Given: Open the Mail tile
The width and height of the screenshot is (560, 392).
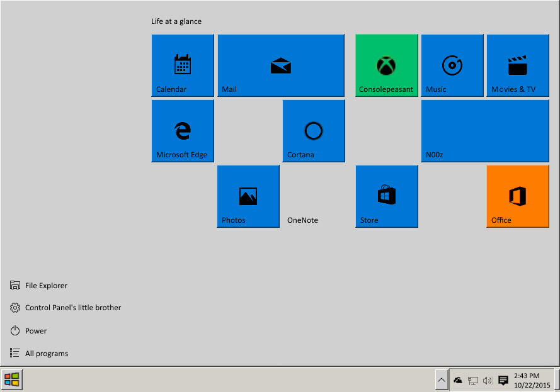Looking at the screenshot, I should 281,65.
